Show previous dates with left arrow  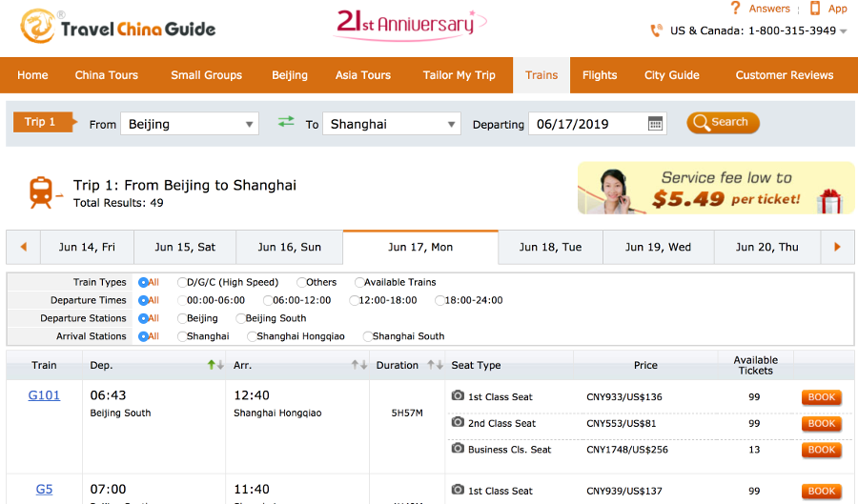coord(24,247)
